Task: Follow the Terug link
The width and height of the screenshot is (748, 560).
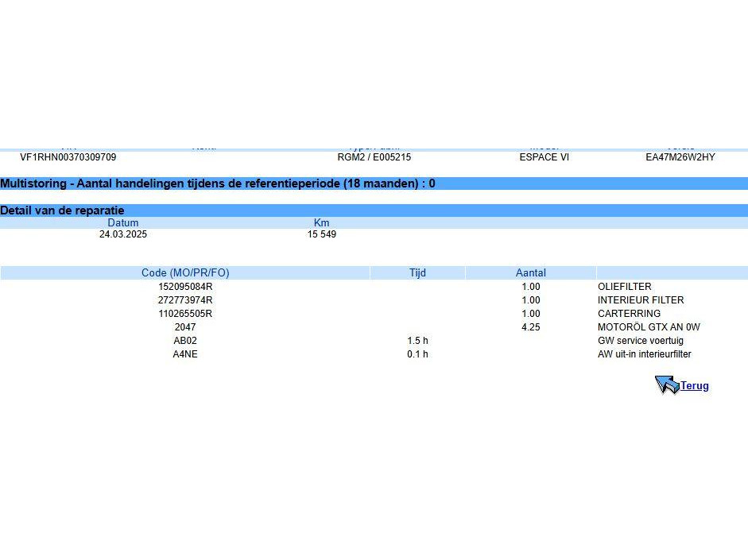Action: pos(694,386)
